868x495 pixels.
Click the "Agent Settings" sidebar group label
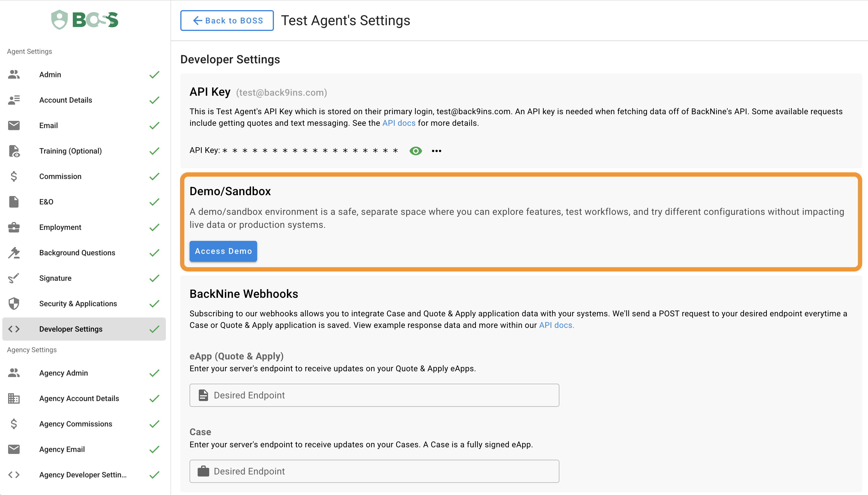29,51
